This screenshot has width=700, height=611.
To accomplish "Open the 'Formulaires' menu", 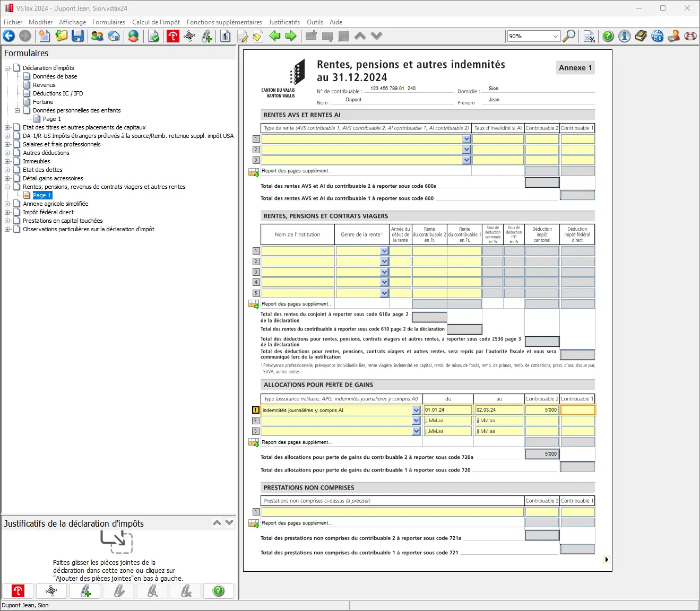I will point(108,22).
